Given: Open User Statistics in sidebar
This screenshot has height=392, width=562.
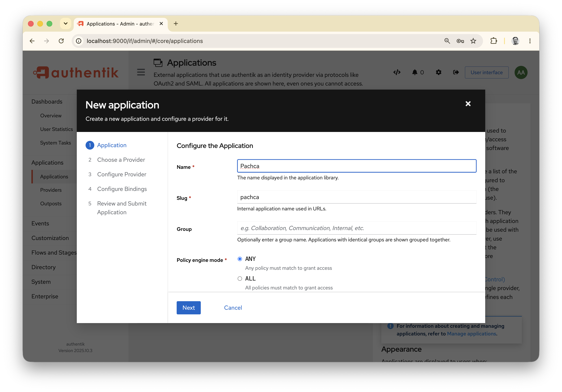Looking at the screenshot, I should 56,129.
